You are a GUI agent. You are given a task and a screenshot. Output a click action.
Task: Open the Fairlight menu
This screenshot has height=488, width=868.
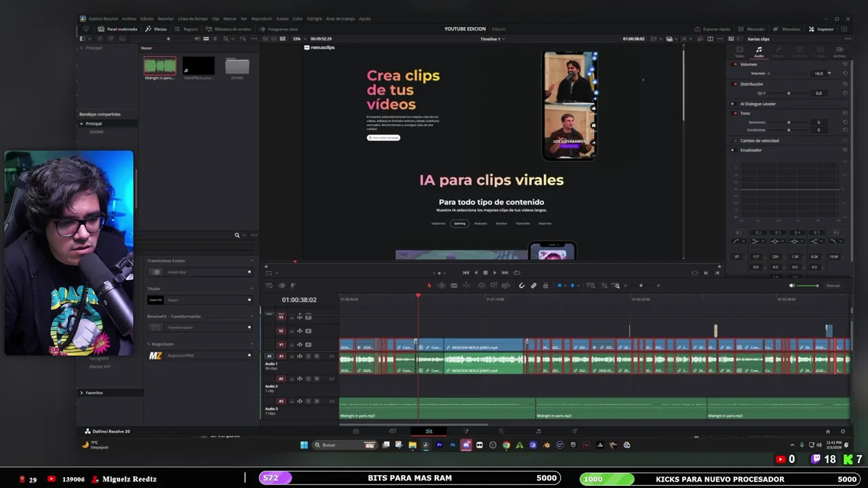pyautogui.click(x=314, y=19)
